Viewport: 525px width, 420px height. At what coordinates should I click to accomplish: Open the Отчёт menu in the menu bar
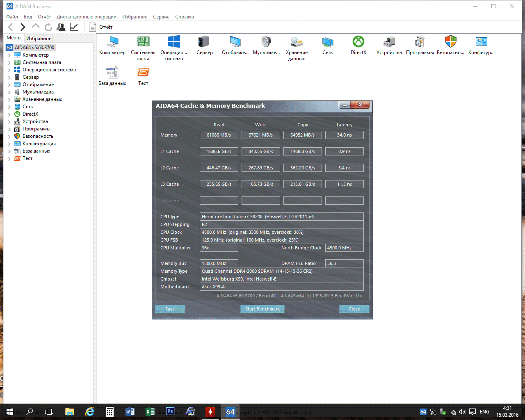[44, 17]
